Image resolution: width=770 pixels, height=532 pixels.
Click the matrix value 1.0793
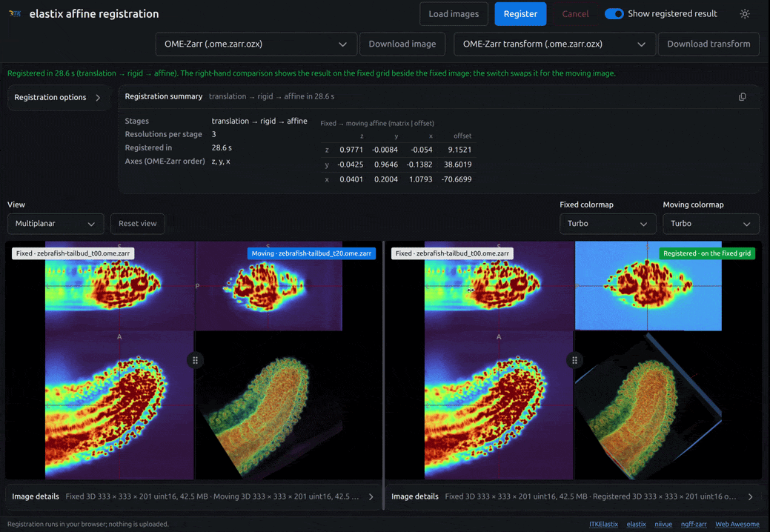pos(420,179)
